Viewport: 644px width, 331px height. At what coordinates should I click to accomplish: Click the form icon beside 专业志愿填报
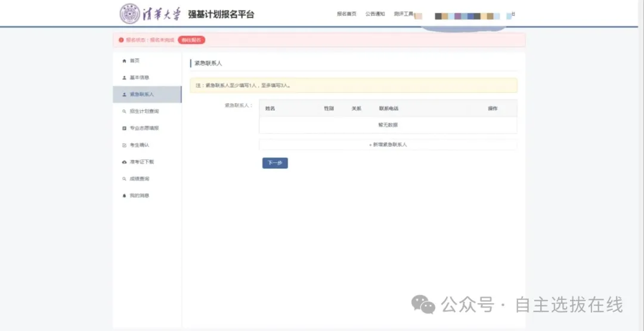[x=124, y=128]
